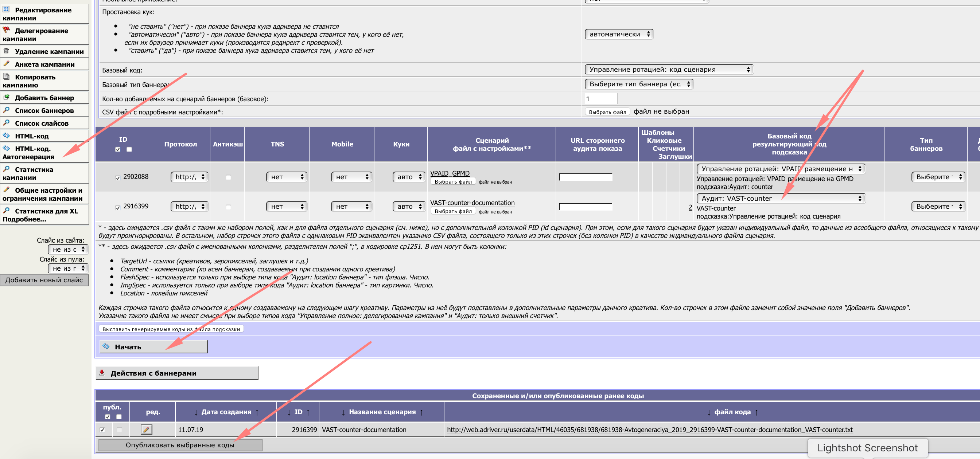Open the TNS dropdown for 2902088

(x=287, y=177)
